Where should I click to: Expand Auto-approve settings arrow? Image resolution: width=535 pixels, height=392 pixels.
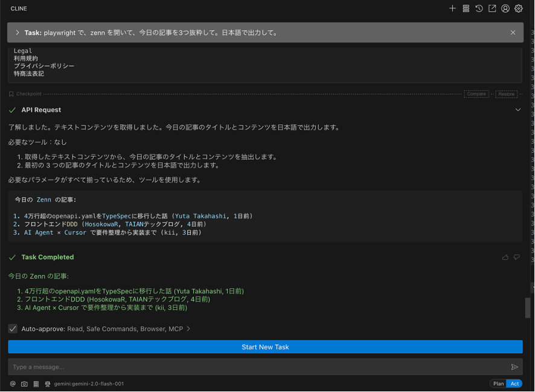pos(188,329)
